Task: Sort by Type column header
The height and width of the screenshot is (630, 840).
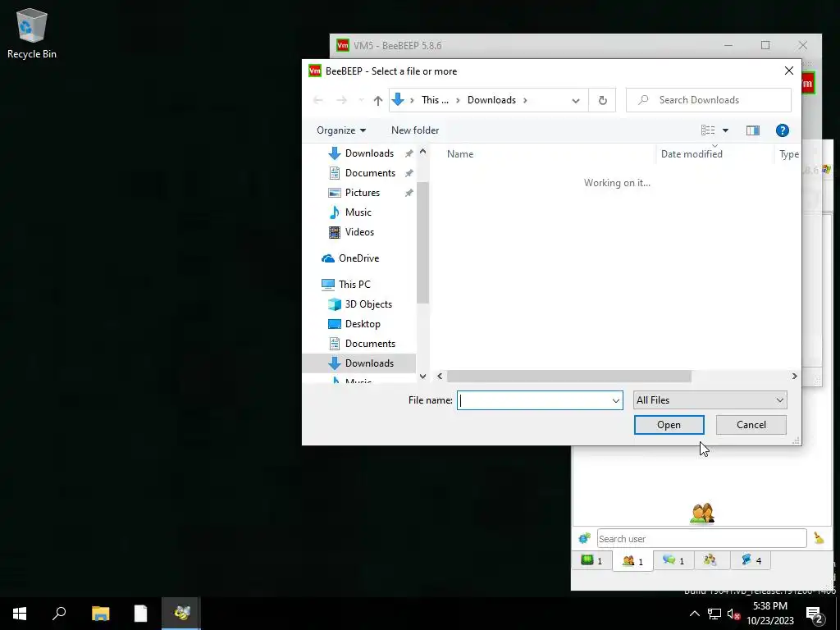Action: pos(788,154)
